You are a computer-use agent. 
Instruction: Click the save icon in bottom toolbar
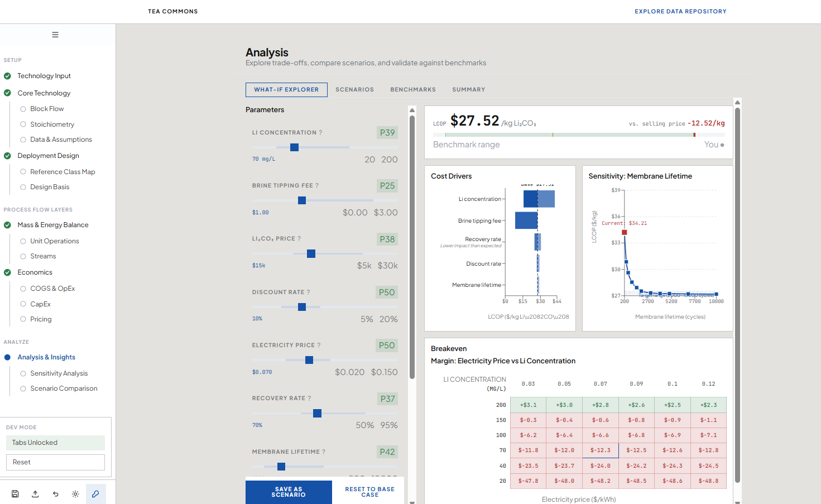click(15, 494)
